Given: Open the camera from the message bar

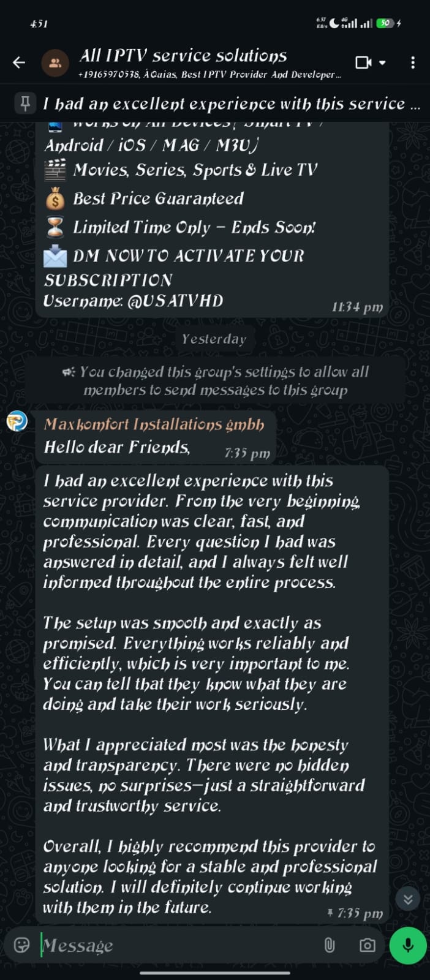Looking at the screenshot, I should click(x=368, y=946).
